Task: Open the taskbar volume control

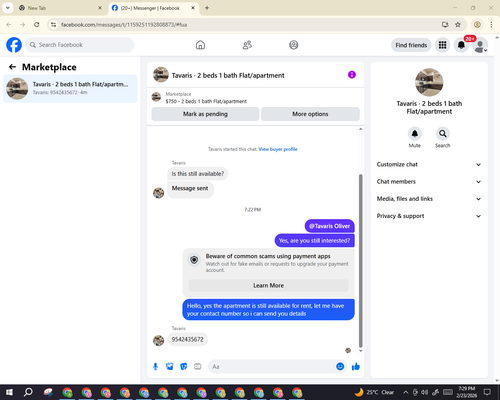Action: click(x=424, y=392)
